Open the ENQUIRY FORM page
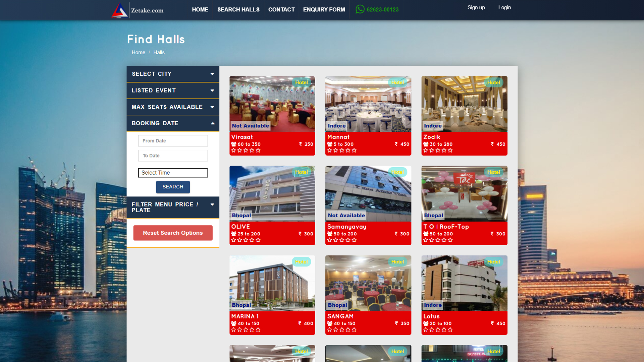This screenshot has width=644, height=362. [x=324, y=10]
